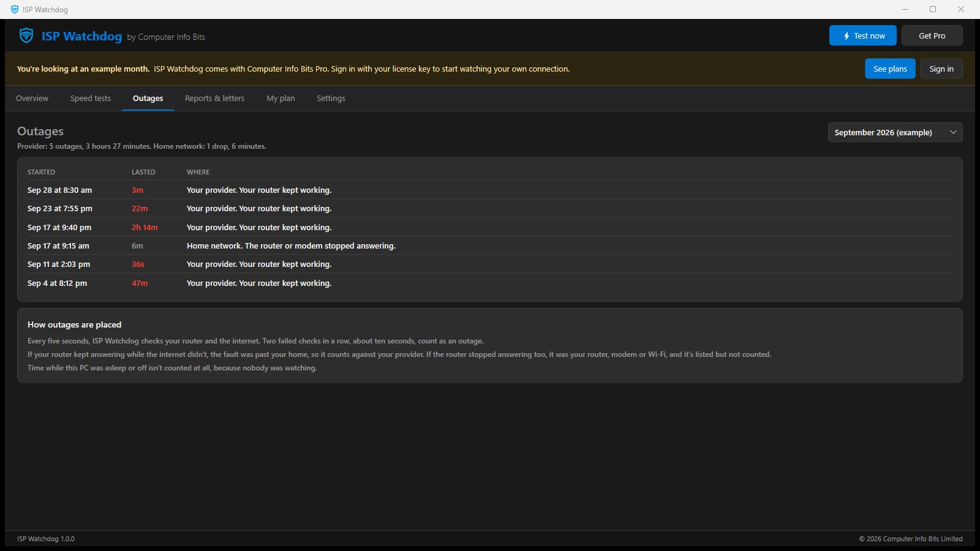Click the WHERE column header
980x551 pixels.
click(198, 172)
